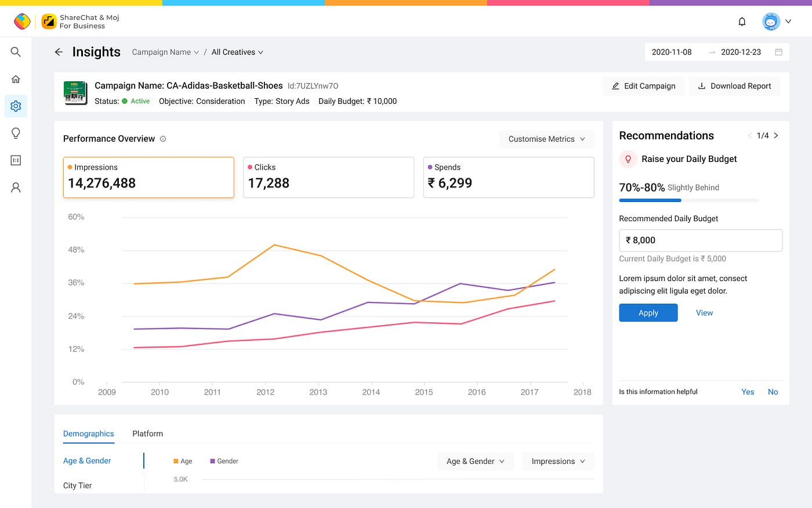Click the info icon beside Performance Overview
The height and width of the screenshot is (508, 812).
163,139
